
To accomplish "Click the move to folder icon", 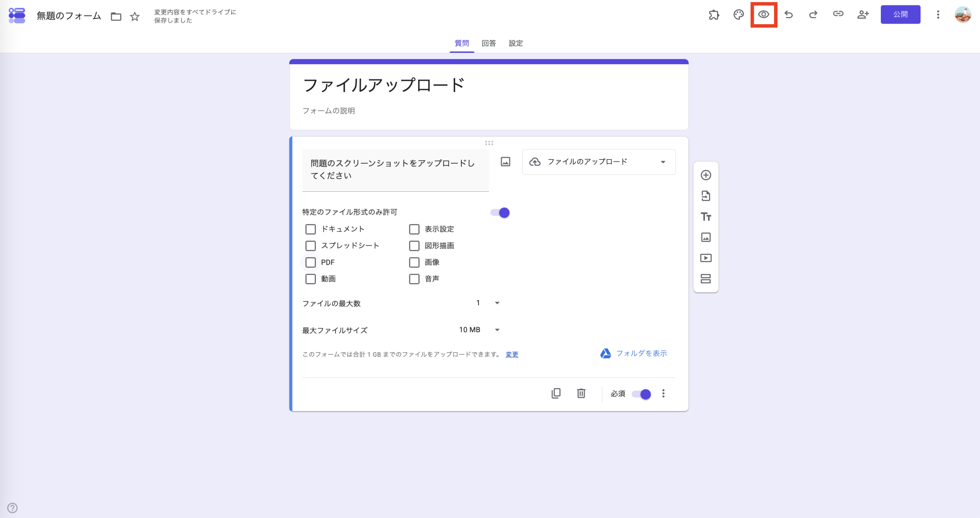I will (116, 16).
